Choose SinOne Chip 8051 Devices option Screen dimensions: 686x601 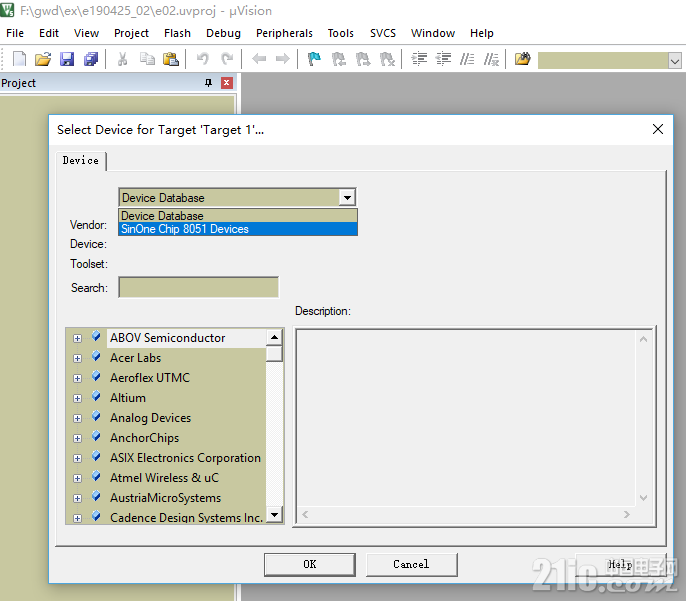click(238, 229)
